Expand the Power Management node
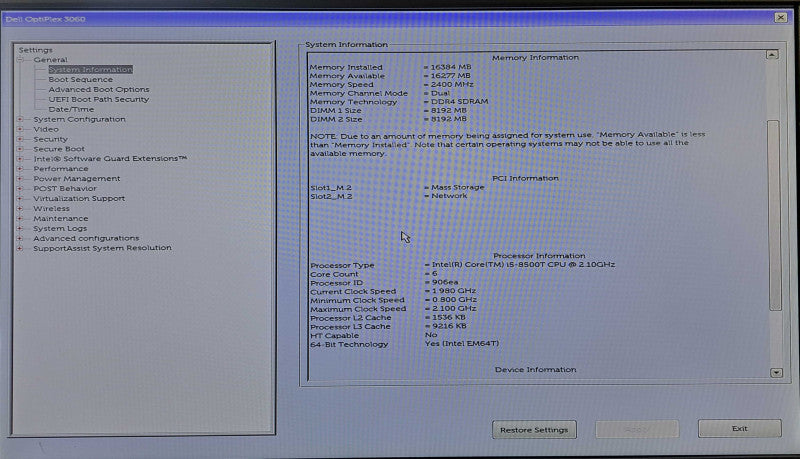The height and width of the screenshot is (459, 800). point(20,179)
